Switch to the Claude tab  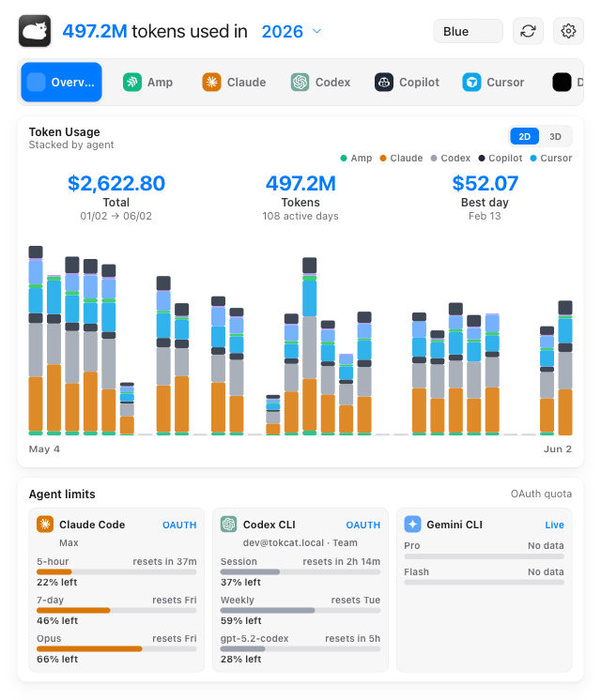[234, 83]
